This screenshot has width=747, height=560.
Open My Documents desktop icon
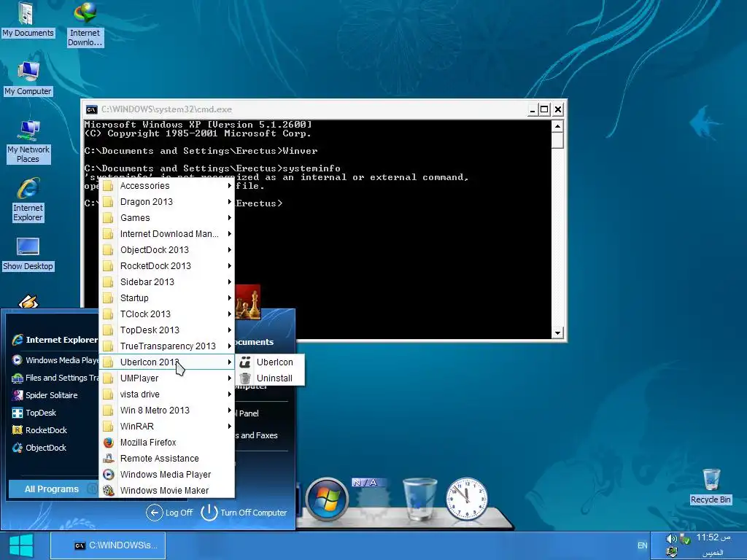28,20
